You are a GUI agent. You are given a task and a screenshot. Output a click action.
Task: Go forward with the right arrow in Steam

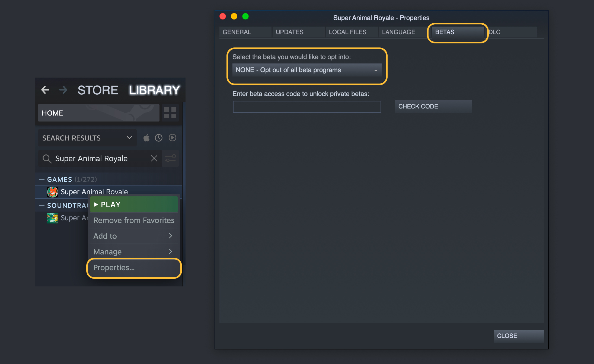[63, 90]
